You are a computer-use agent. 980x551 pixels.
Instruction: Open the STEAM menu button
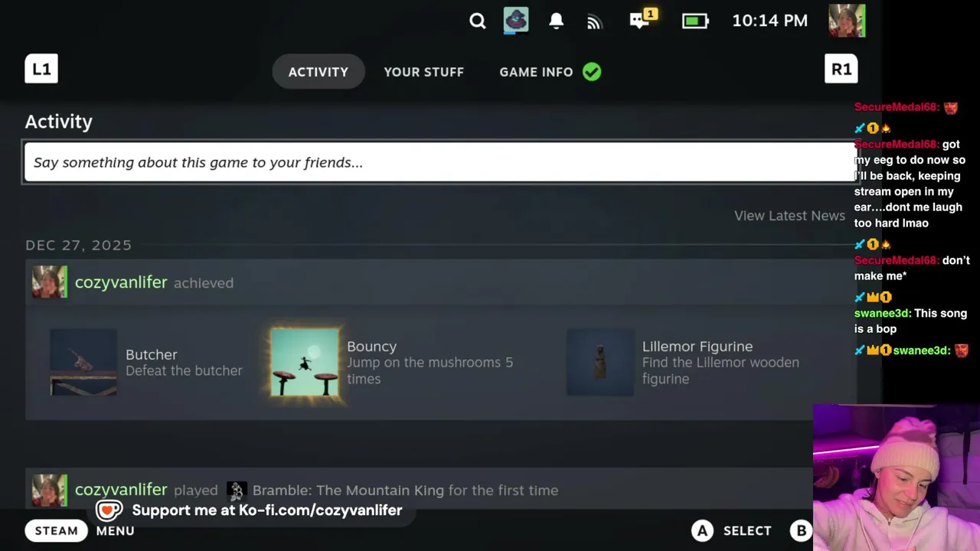(x=57, y=530)
